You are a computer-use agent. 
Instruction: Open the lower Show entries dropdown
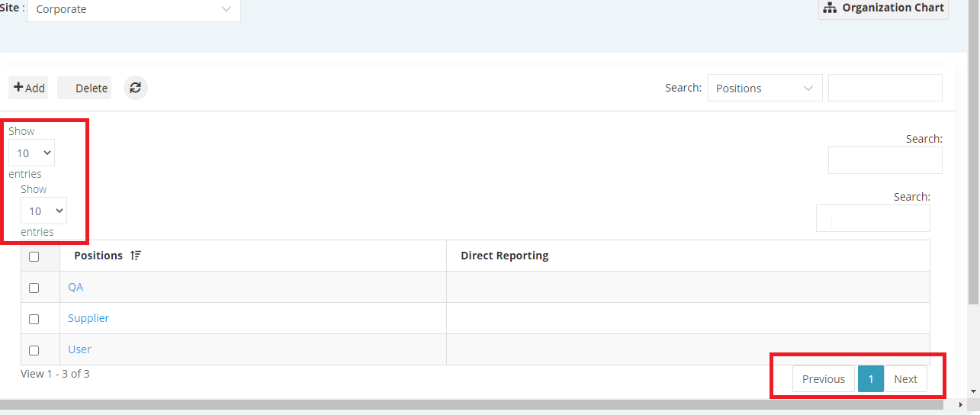pyautogui.click(x=43, y=211)
